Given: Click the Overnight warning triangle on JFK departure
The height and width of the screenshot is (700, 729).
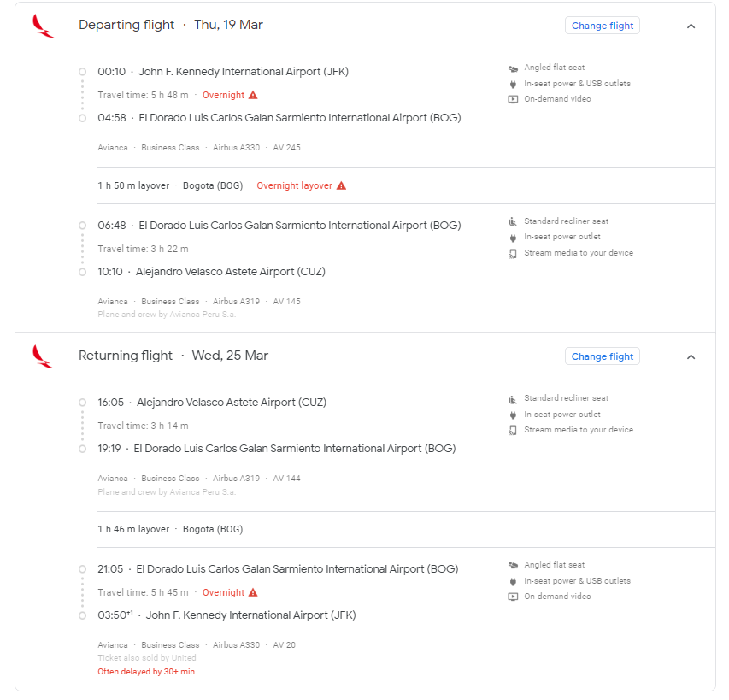Looking at the screenshot, I should 253,95.
